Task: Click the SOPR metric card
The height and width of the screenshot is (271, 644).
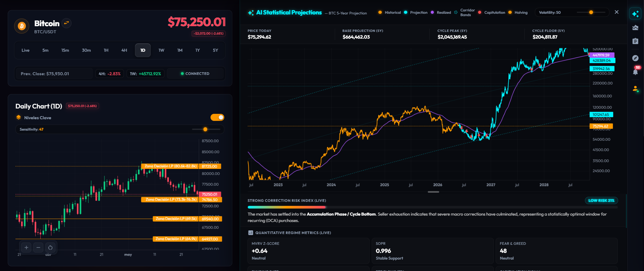Action: click(432, 251)
